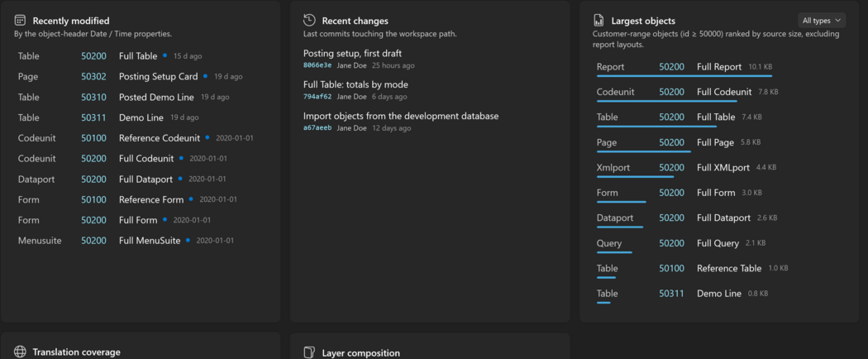The height and width of the screenshot is (359, 868).
Task: Click the Recent changes clock icon
Action: pos(309,21)
